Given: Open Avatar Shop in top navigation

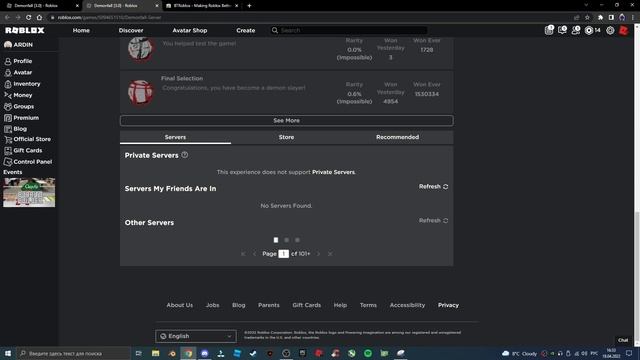Looking at the screenshot, I should click(x=190, y=31).
